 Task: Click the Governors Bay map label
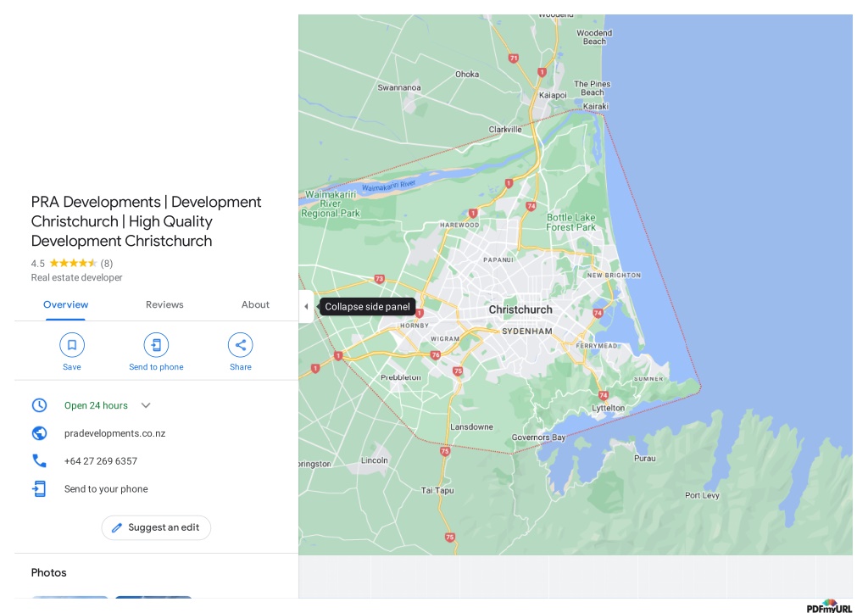tap(538, 437)
